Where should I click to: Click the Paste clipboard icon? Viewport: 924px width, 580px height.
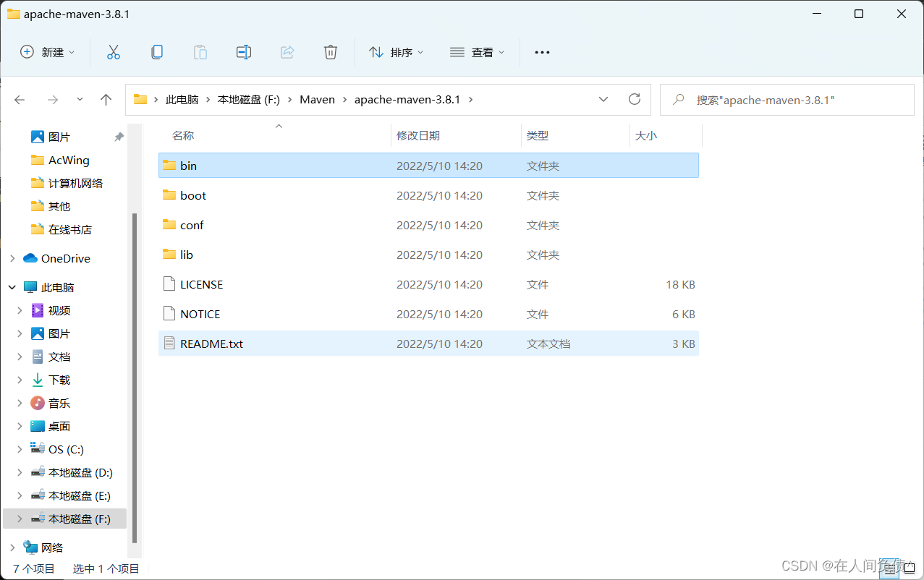[200, 52]
